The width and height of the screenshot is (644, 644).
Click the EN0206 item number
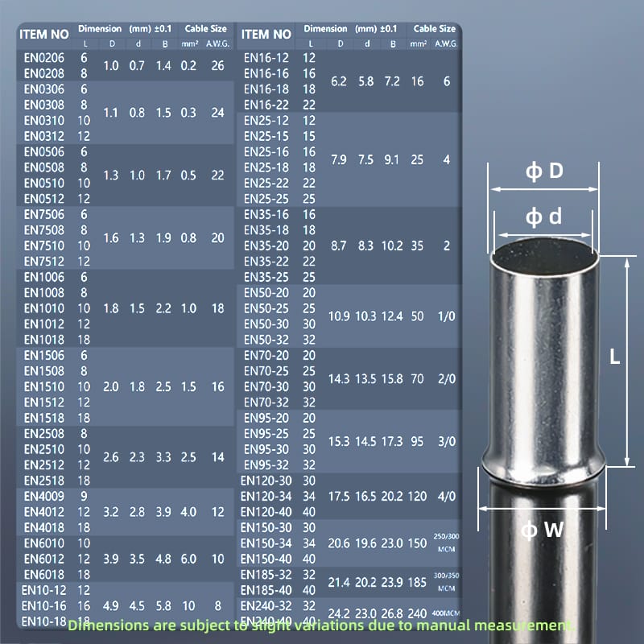pyautogui.click(x=43, y=58)
